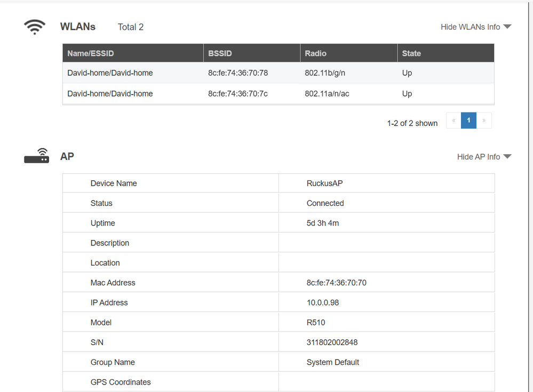Sort by State column header

point(411,53)
